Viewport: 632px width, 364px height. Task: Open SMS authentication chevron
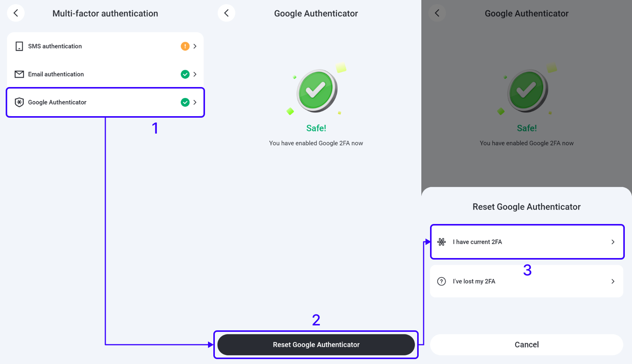coord(195,46)
